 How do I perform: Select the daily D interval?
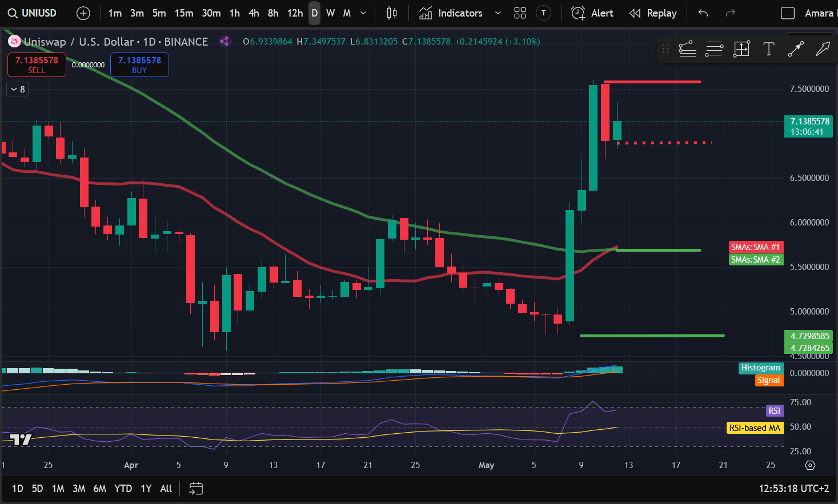(x=315, y=13)
